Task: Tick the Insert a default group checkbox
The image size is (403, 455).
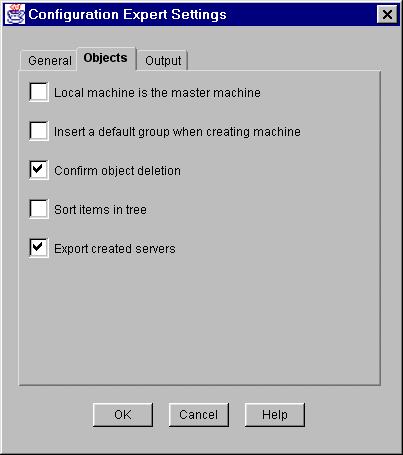Action: pyautogui.click(x=39, y=131)
